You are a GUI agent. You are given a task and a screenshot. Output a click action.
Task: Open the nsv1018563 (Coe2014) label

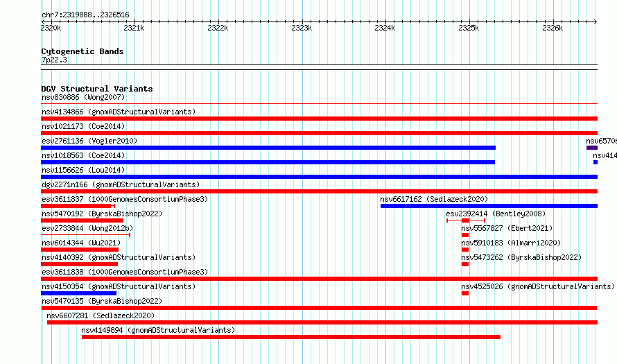(83, 155)
